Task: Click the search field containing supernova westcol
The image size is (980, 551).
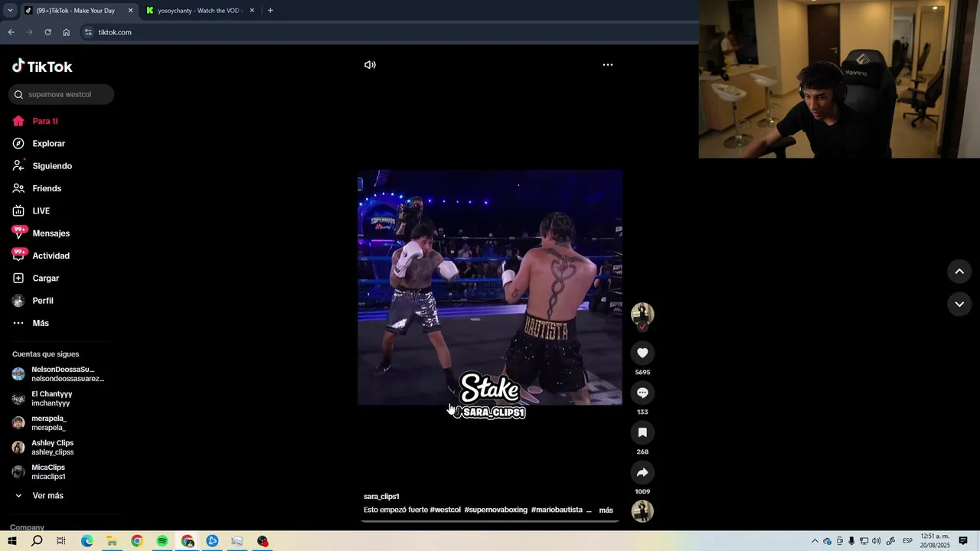Action: point(61,94)
